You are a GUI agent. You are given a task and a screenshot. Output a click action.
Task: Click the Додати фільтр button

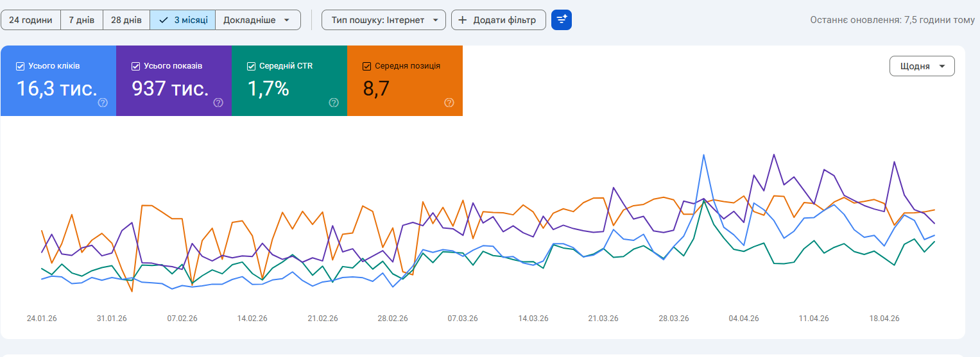(x=498, y=20)
